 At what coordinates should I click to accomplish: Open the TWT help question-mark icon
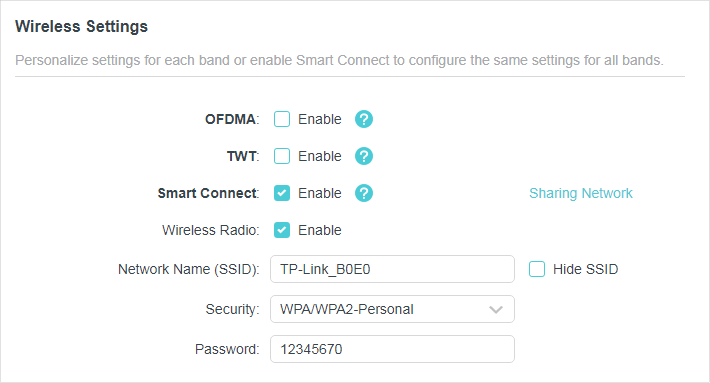(364, 156)
